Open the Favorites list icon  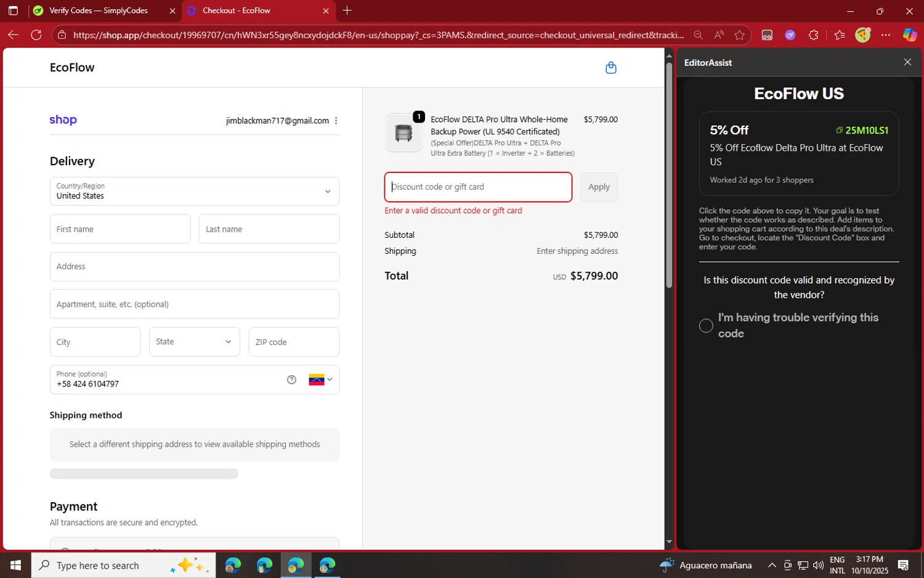coord(840,35)
